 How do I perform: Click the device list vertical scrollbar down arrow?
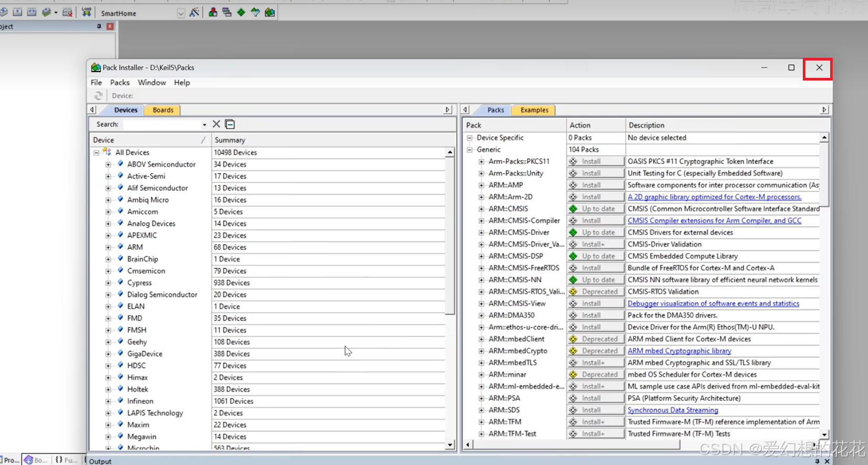pyautogui.click(x=450, y=445)
